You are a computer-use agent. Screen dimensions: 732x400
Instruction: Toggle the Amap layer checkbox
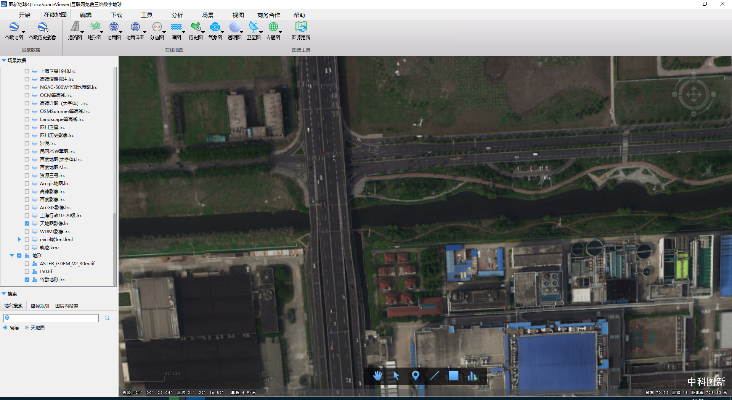point(28,184)
